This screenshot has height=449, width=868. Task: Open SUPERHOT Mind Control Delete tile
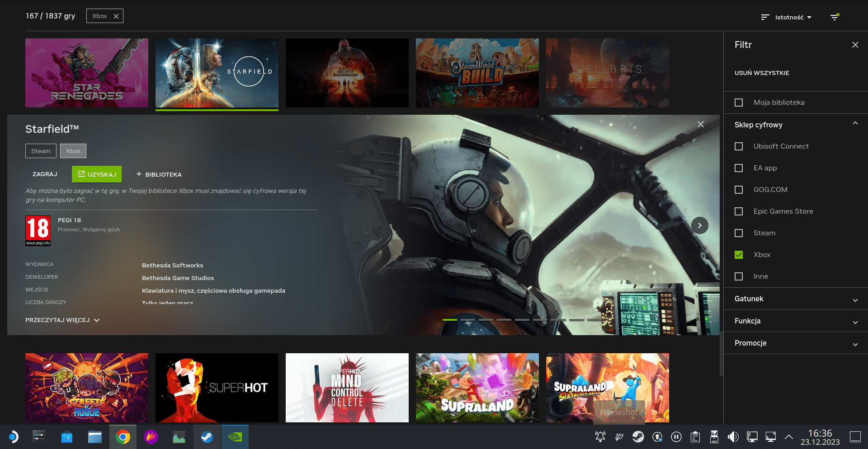pyautogui.click(x=347, y=388)
